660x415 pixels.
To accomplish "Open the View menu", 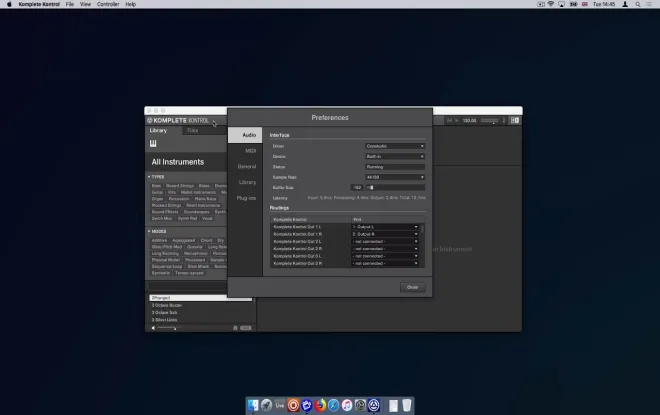I will (85, 4).
